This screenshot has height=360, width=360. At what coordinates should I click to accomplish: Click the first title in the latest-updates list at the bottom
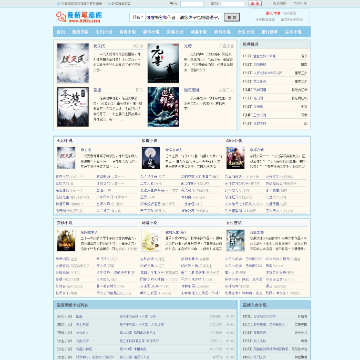pos(79,316)
